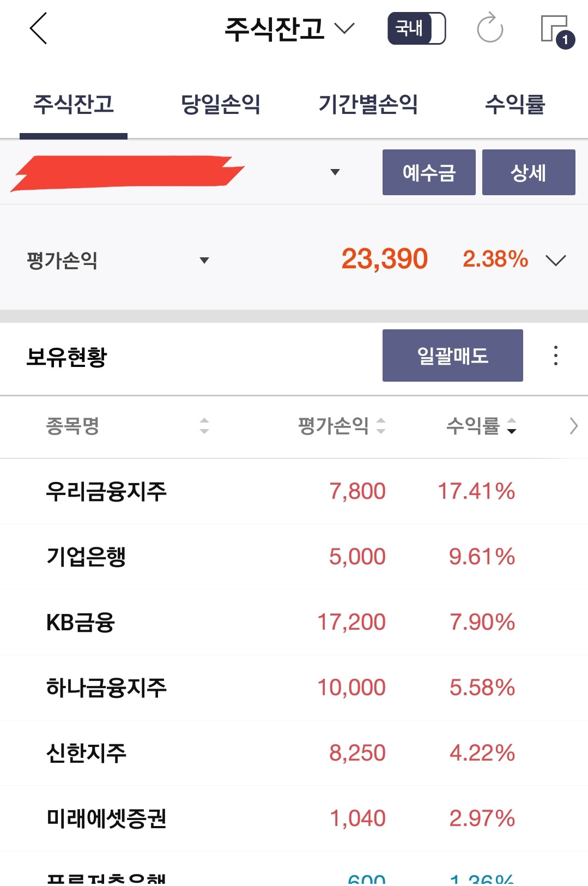Screen dimensions: 588x886
Task: Select the KB금융 holding row
Action: 294,622
